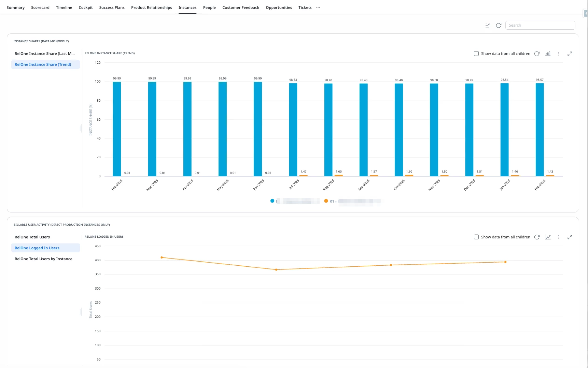Viewport: 588px width, 368px height.
Task: Enable Show data from all children for logged in users
Action: point(476,237)
